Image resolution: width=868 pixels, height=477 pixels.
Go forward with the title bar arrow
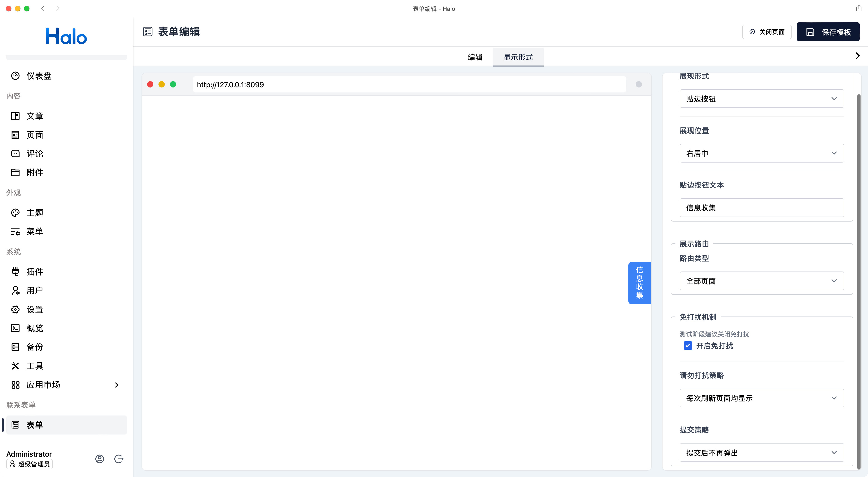tap(58, 8)
